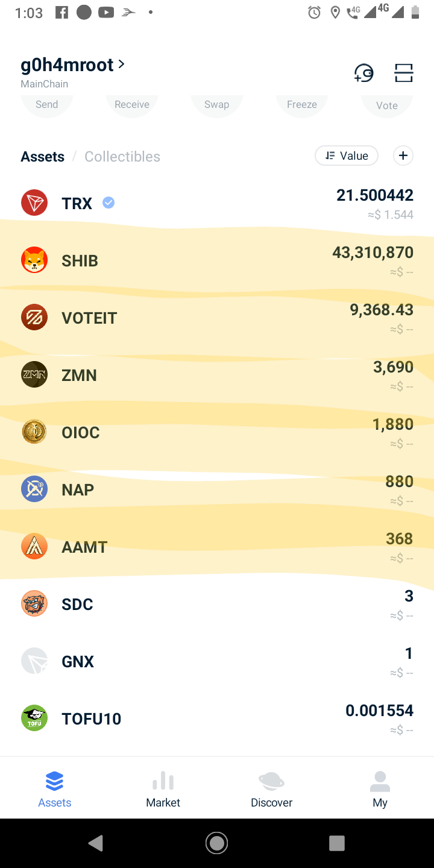Open the Value sort dropdown
Screen dimensions: 434x868
point(347,156)
